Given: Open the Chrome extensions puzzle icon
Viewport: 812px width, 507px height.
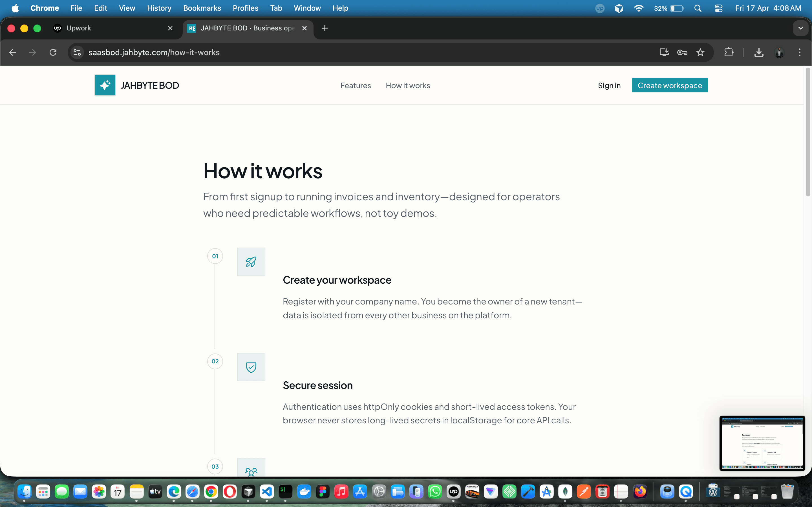Looking at the screenshot, I should (x=729, y=52).
